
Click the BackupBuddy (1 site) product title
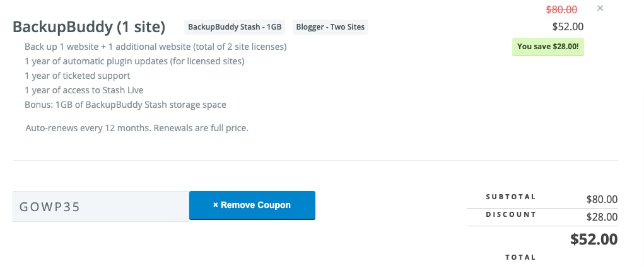point(89,27)
